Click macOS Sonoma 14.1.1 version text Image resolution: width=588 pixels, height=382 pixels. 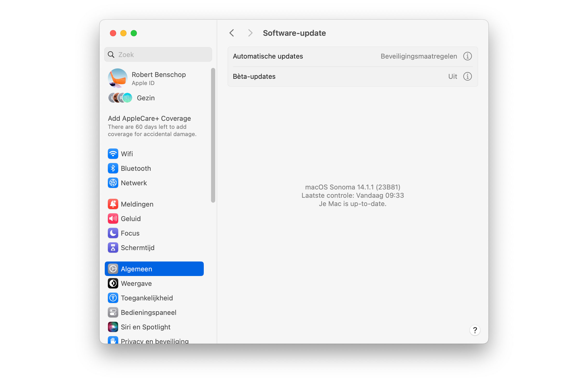tap(353, 187)
